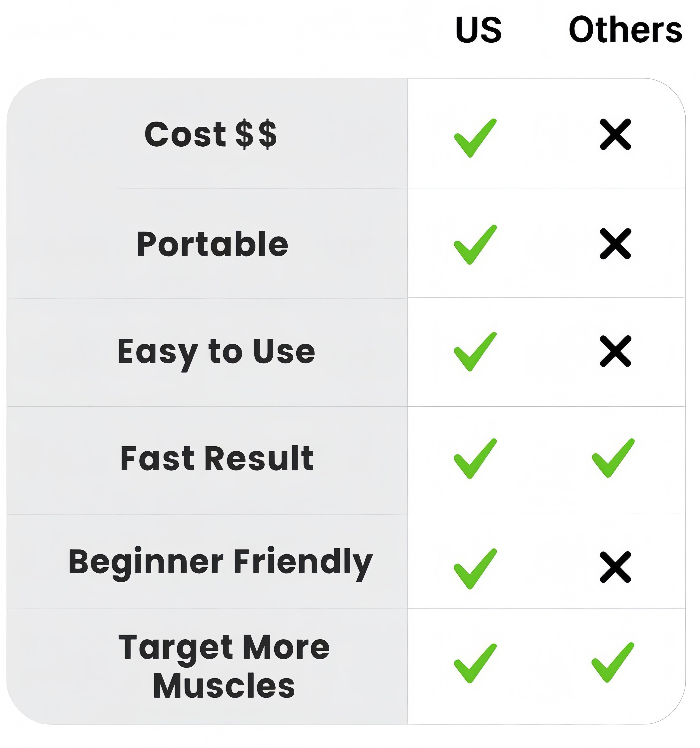700x748 pixels.
Task: Click the black X for Cost under Others
Action: 615,134
